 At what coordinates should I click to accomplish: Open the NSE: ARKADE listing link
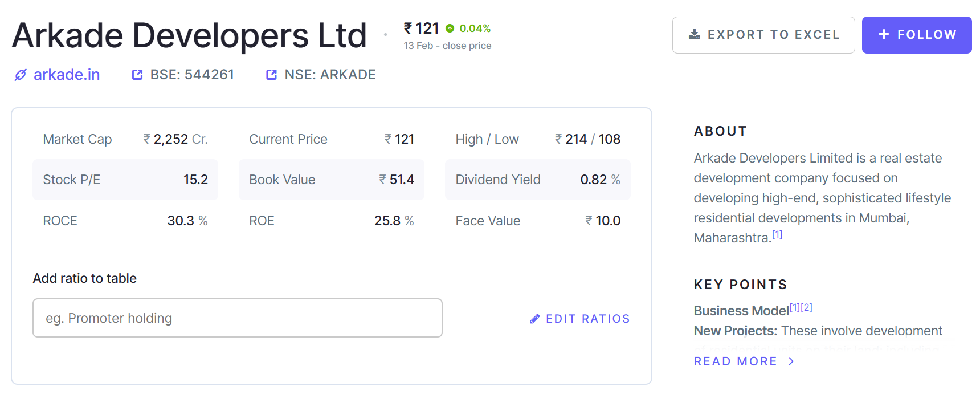click(x=330, y=75)
